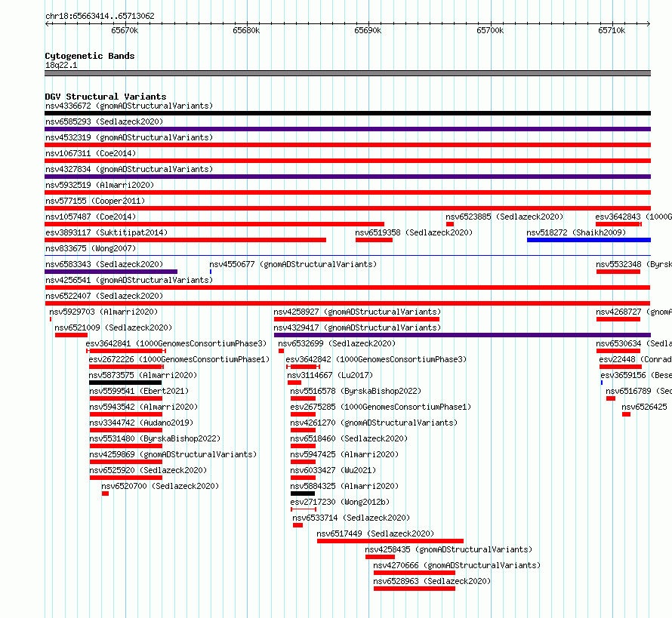Select nsv4532319 variant label
The height and width of the screenshot is (618, 672).
(x=129, y=137)
